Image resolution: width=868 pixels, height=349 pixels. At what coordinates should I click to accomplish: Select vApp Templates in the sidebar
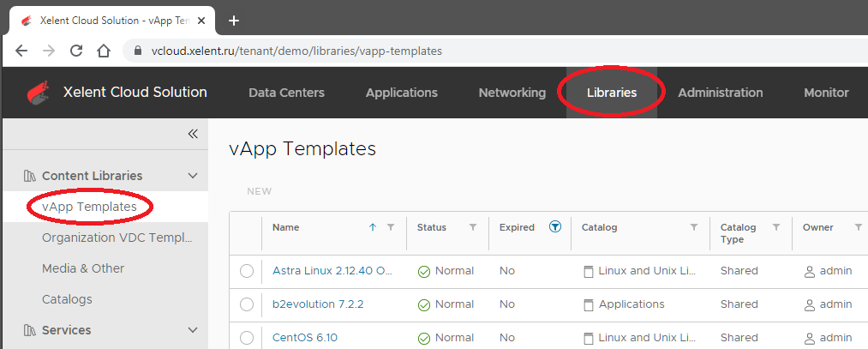[89, 207]
